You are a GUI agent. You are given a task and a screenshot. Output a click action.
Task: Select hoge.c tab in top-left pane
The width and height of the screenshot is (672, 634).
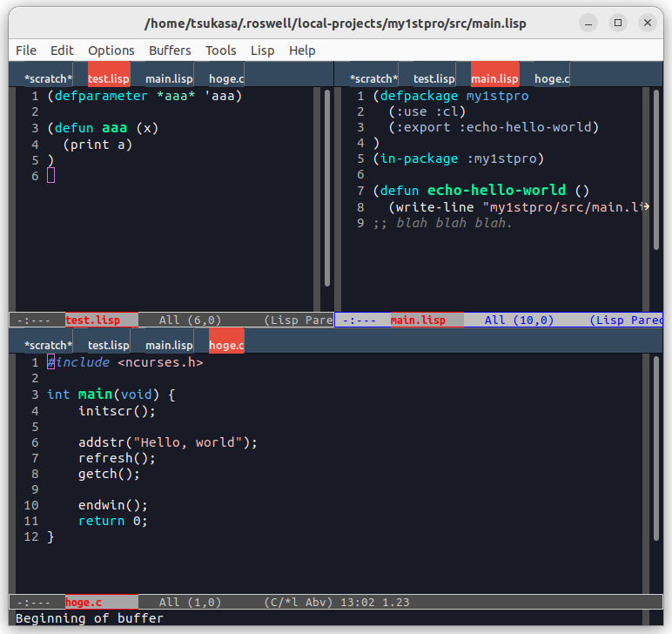click(226, 78)
